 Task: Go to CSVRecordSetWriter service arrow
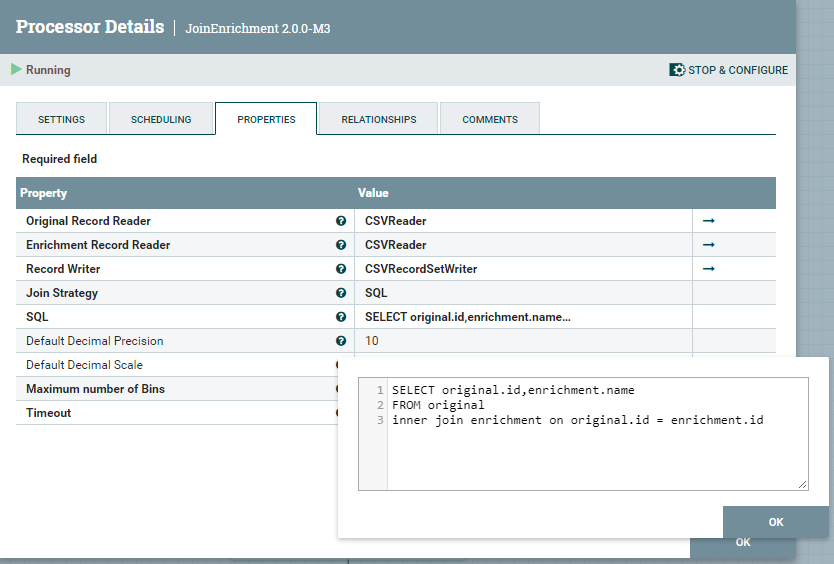point(708,269)
